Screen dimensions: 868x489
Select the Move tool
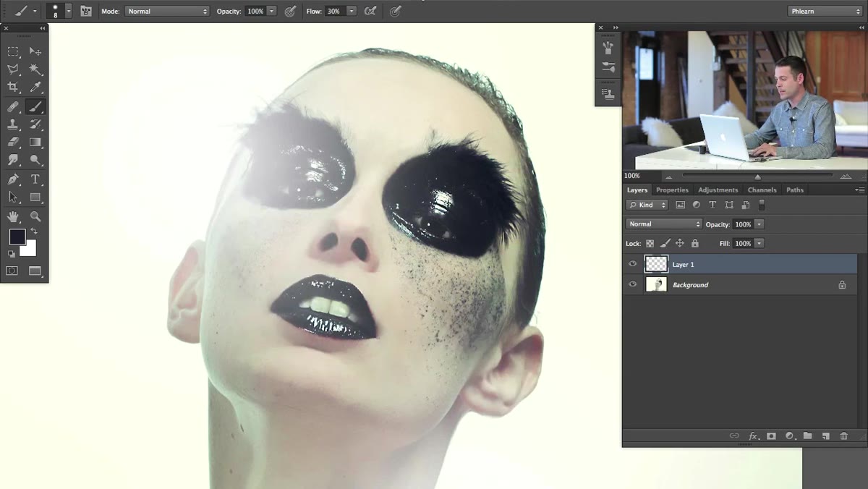[x=35, y=51]
